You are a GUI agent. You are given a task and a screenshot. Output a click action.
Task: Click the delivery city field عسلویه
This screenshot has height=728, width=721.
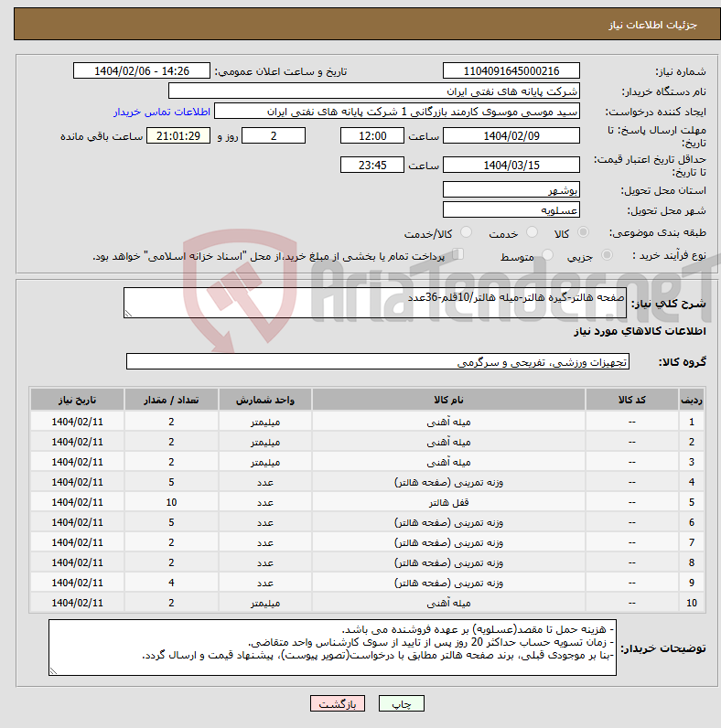[x=511, y=209]
